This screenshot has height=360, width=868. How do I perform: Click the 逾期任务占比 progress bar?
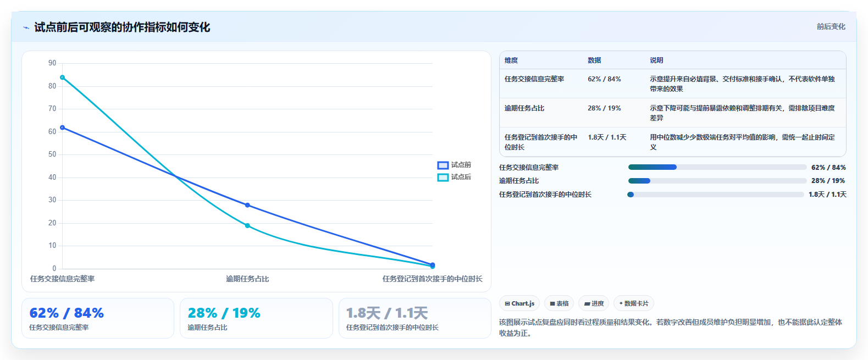pyautogui.click(x=717, y=181)
